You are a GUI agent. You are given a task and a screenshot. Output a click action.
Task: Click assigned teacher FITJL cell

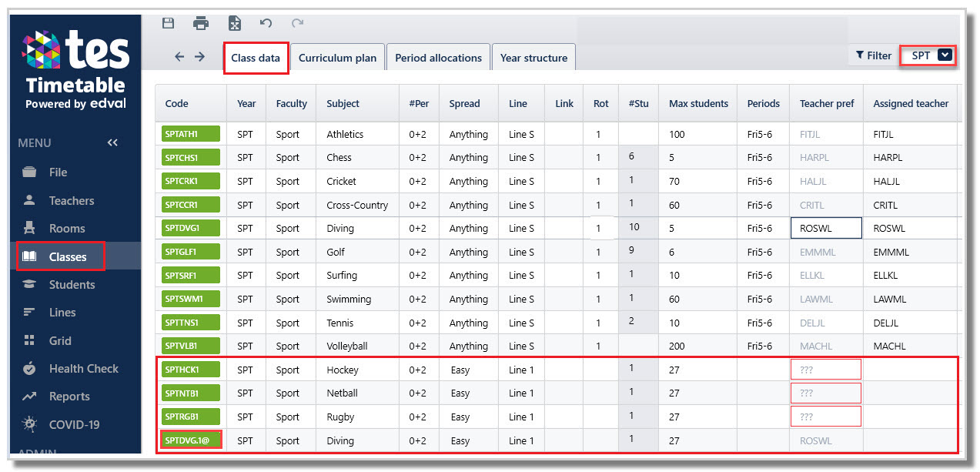click(911, 134)
